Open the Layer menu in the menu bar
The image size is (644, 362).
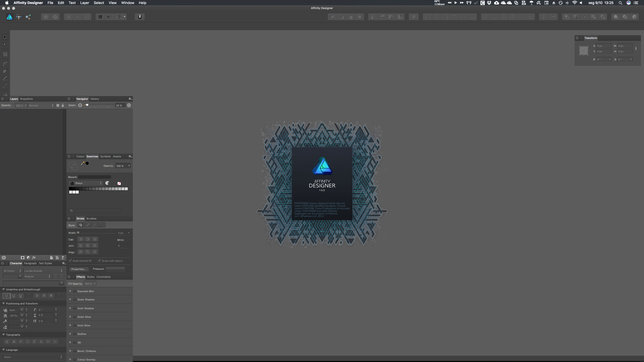(85, 3)
